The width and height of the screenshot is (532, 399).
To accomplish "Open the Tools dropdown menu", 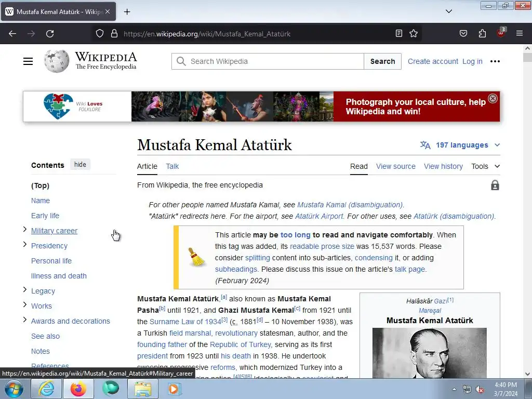I will pos(486,166).
